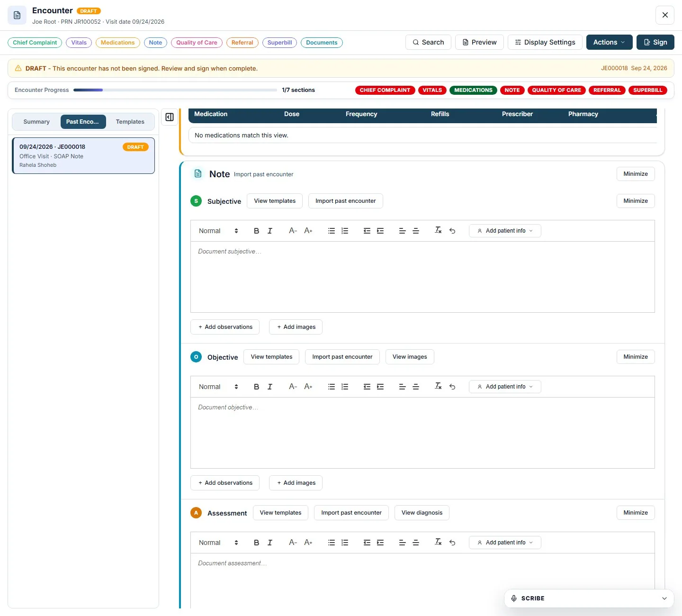Insert a numbered list in the Assessment editor
Screen dimensions: 682x616
coord(345,543)
